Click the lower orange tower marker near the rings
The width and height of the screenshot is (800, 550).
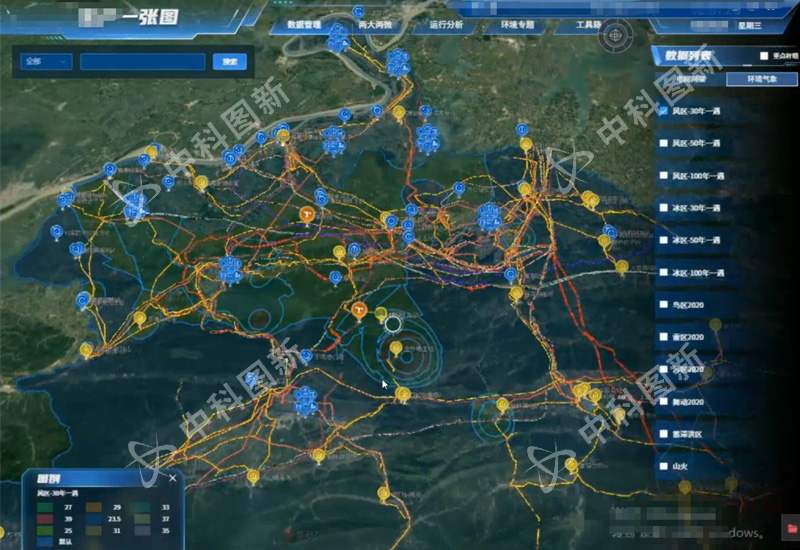(358, 312)
